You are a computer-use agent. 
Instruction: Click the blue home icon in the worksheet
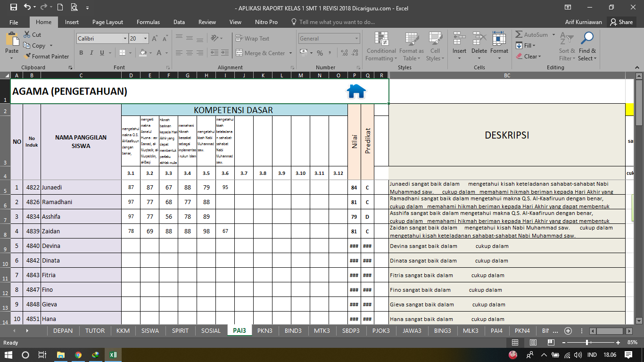click(356, 91)
